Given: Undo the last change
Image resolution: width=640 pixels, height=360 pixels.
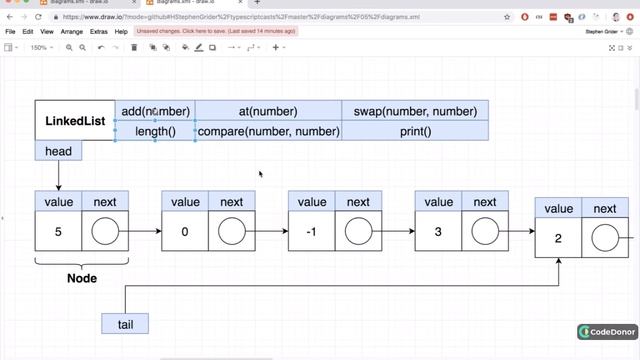Looking at the screenshot, I should 101,48.
